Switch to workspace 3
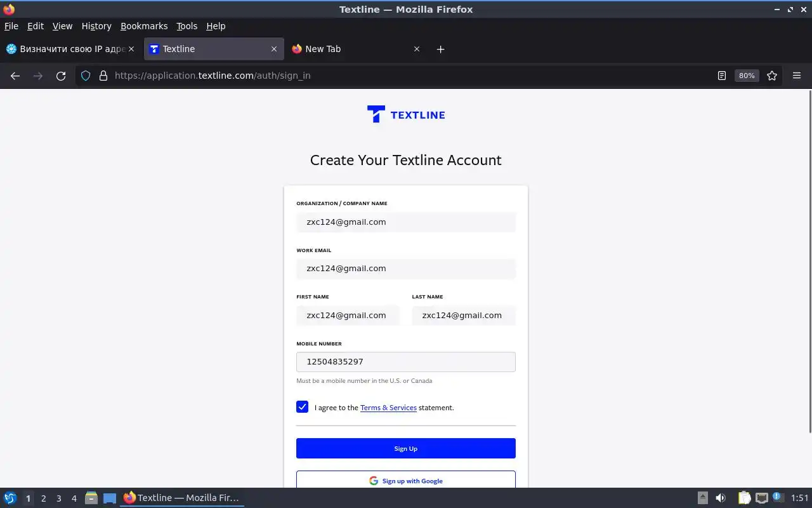Screen dimensions: 812x508 pyautogui.click(x=59, y=498)
